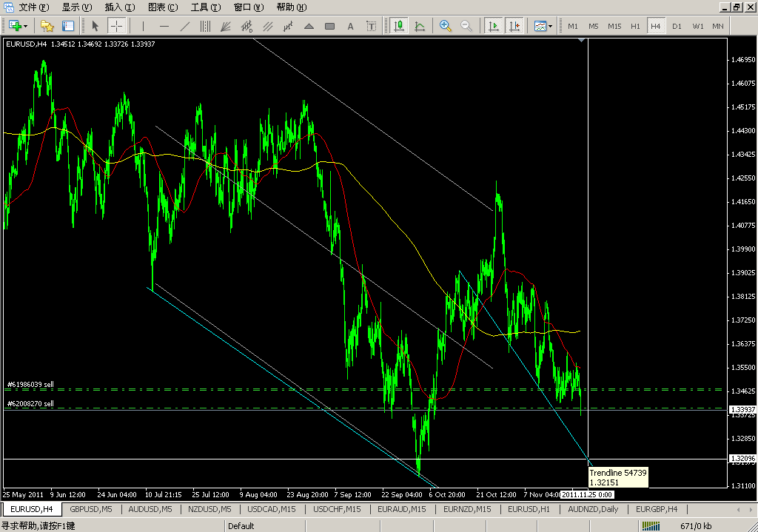Screen dimensions: 758x532
Task: Select the M15 timeframe button
Action: 614,26
